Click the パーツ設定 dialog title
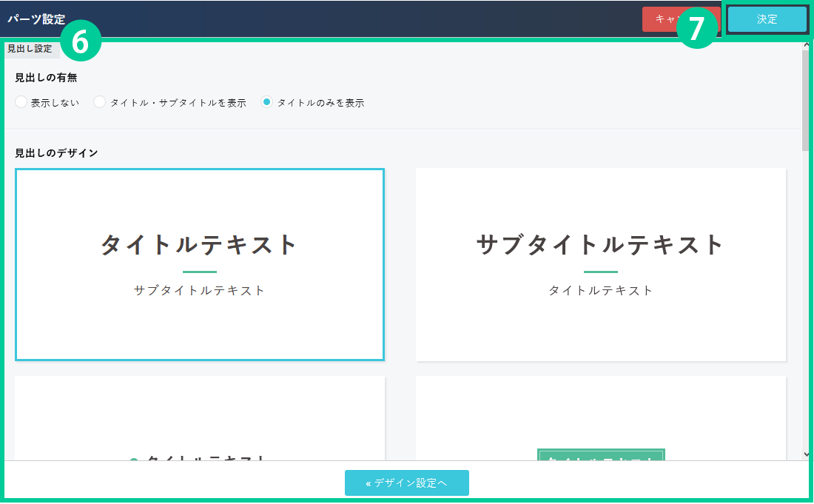 click(x=36, y=19)
